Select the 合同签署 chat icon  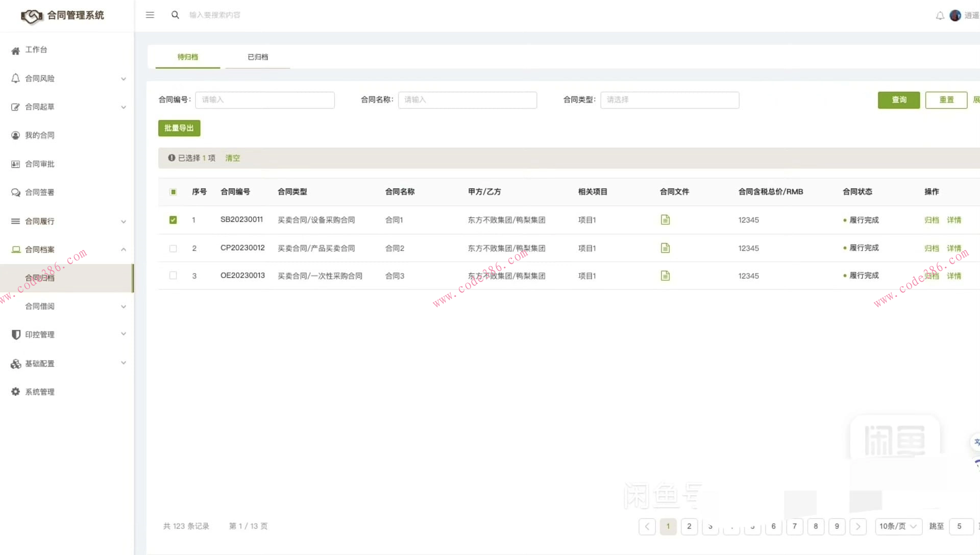(15, 192)
